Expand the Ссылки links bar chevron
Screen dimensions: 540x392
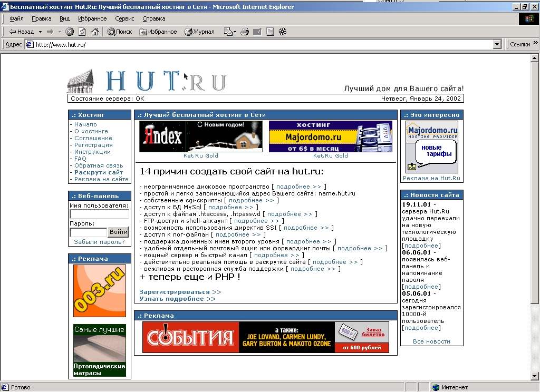pyautogui.click(x=536, y=43)
